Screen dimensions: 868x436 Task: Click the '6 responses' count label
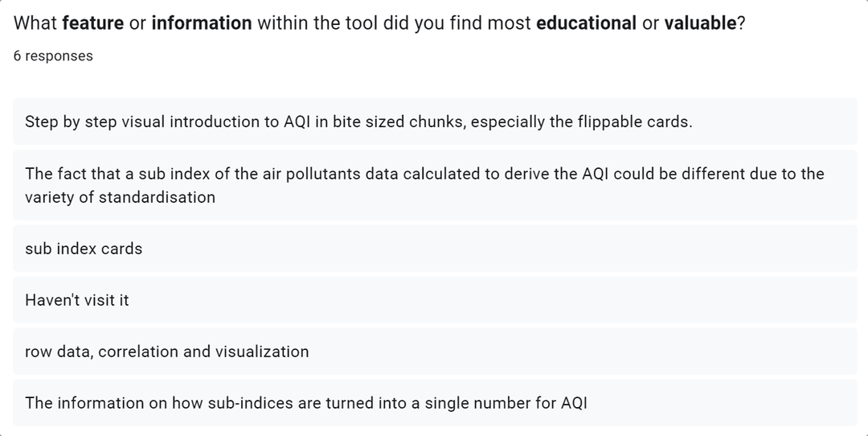pos(53,56)
